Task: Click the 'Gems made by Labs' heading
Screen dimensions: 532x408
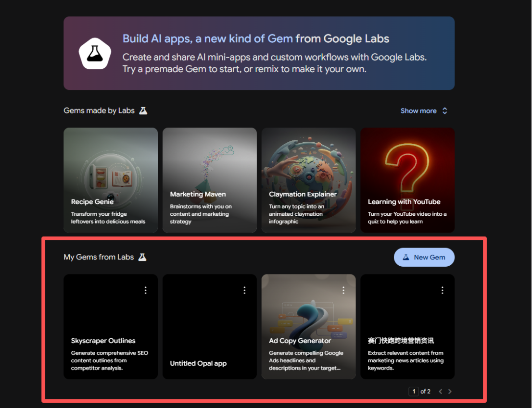Action: [99, 111]
